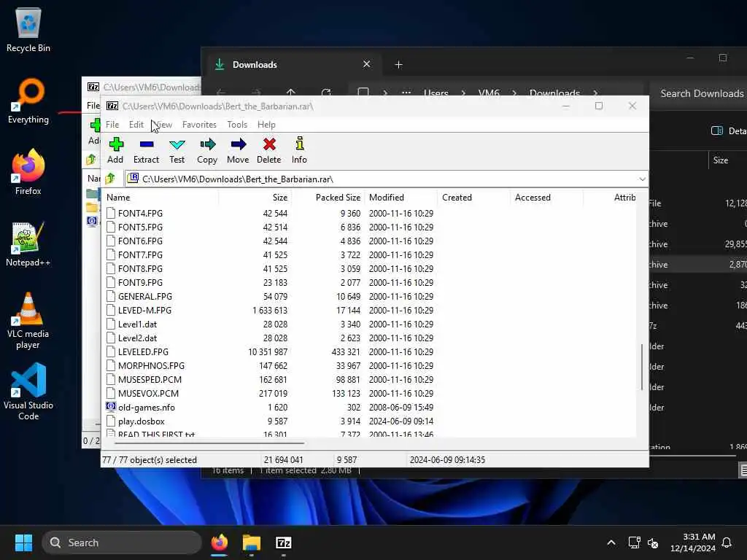This screenshot has height=560, width=747.
Task: Select the FONT6.FPG file
Action: tap(140, 241)
